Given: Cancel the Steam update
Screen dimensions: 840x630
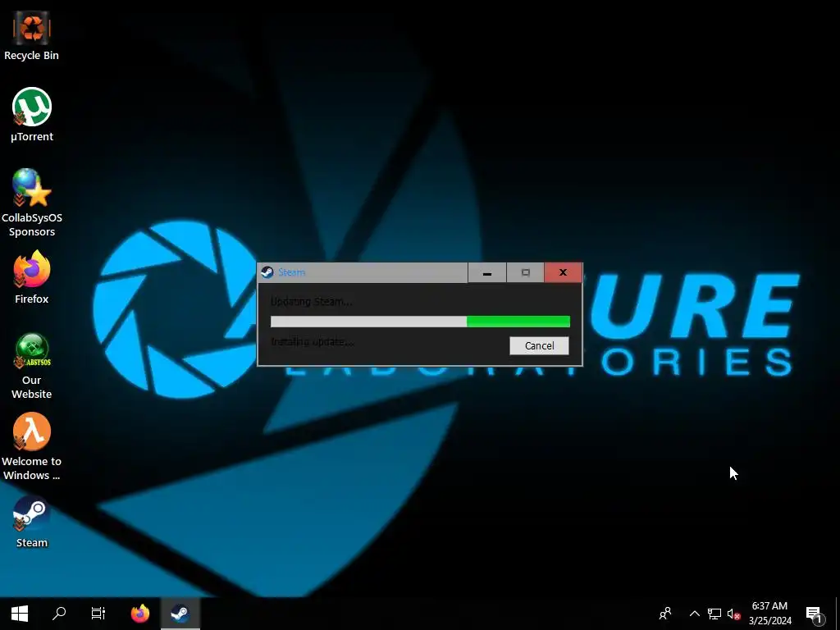Looking at the screenshot, I should click(x=539, y=345).
